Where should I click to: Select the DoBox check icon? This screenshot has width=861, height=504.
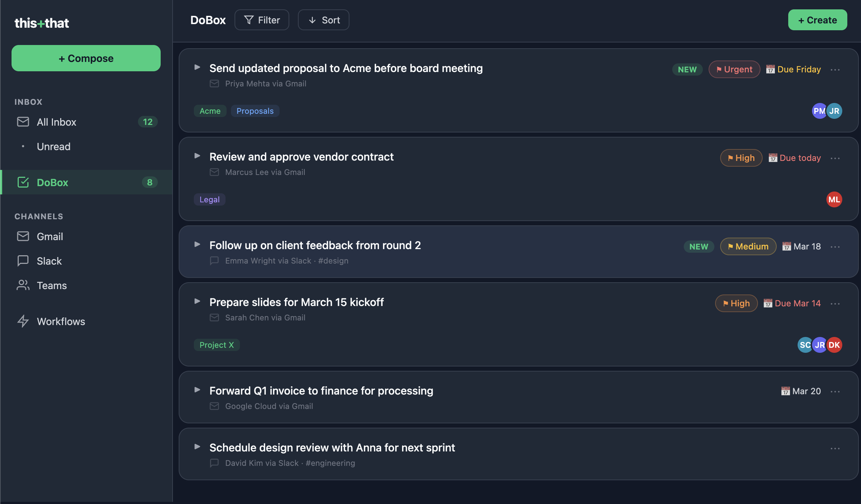tap(23, 182)
